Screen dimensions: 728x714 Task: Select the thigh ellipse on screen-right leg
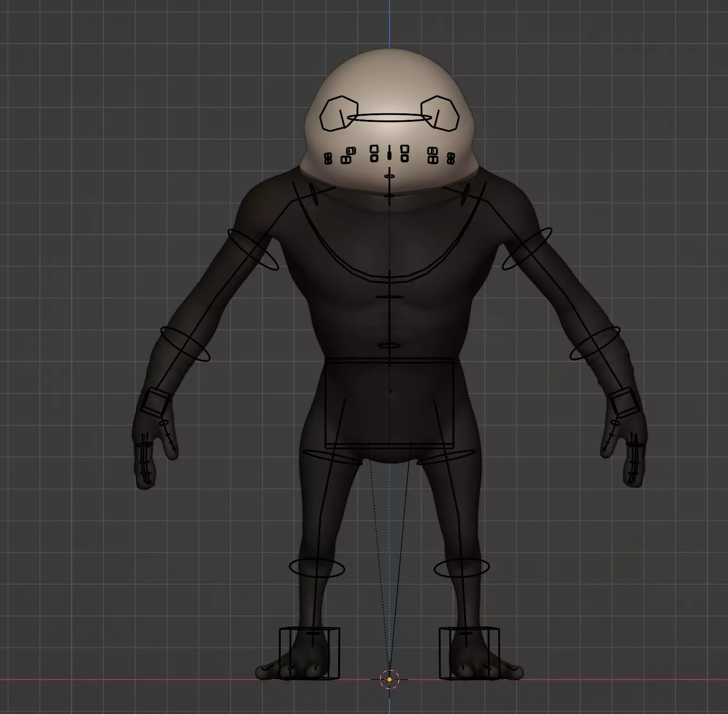[446, 457]
